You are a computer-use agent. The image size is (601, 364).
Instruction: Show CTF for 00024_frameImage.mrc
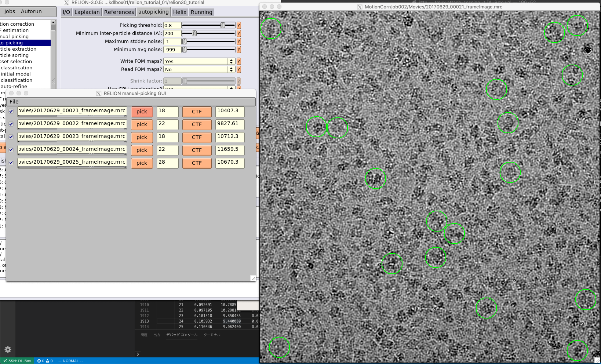click(x=197, y=150)
